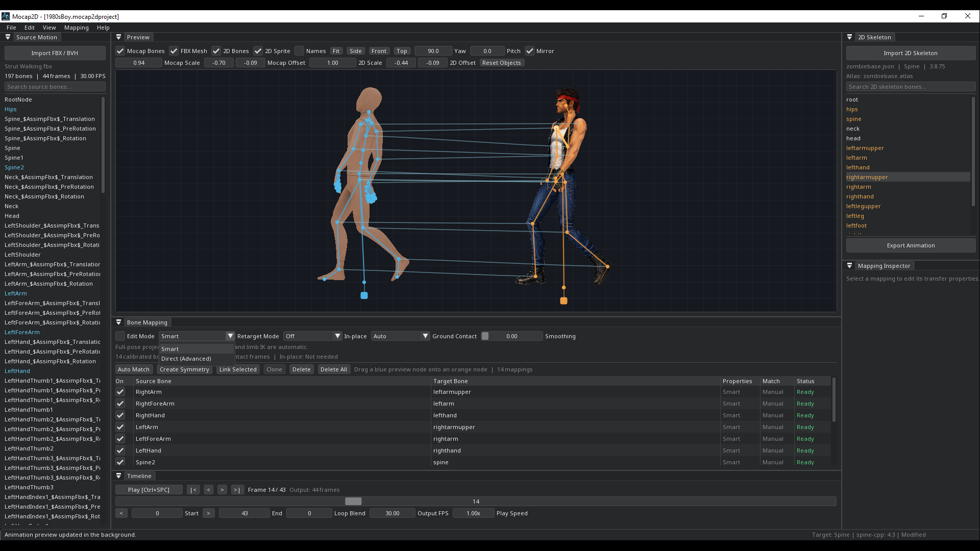Uncheck the LeftHand mapping row
The image size is (980, 551).
click(120, 450)
